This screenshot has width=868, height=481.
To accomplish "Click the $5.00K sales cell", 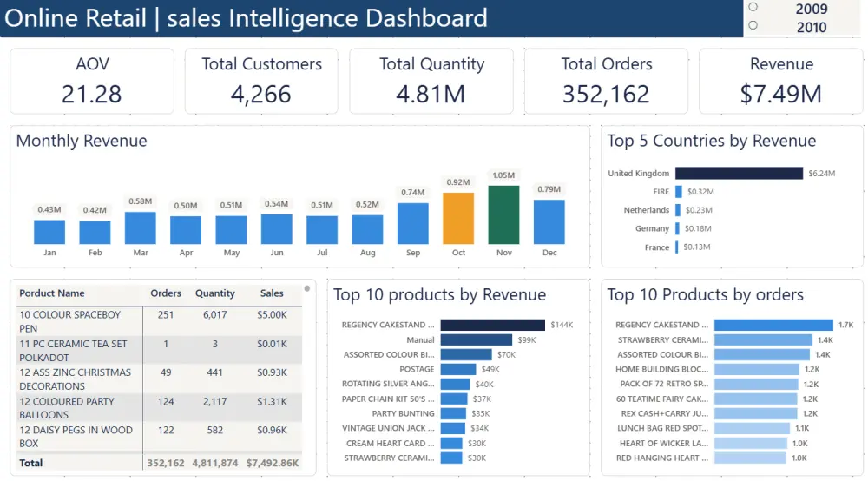I will point(272,315).
